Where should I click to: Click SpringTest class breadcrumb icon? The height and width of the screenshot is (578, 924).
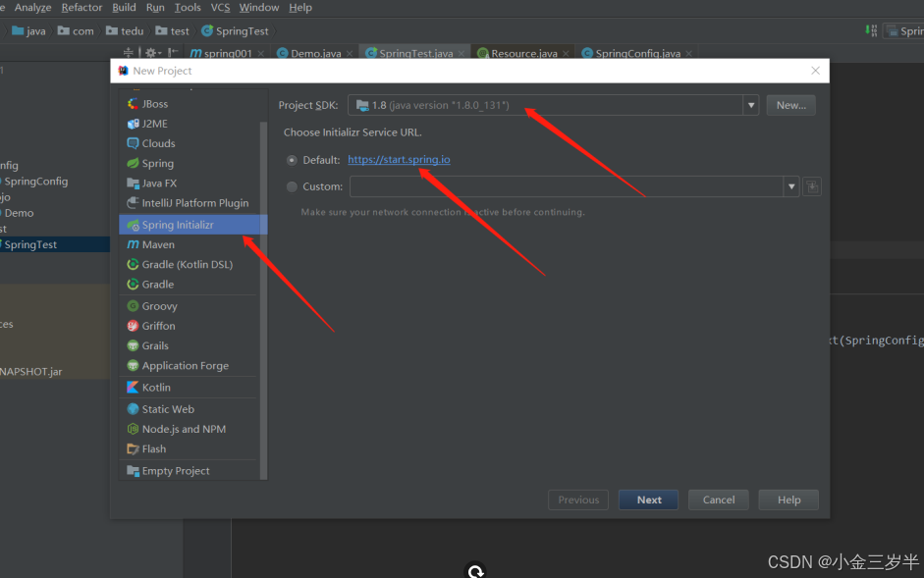[x=207, y=30]
